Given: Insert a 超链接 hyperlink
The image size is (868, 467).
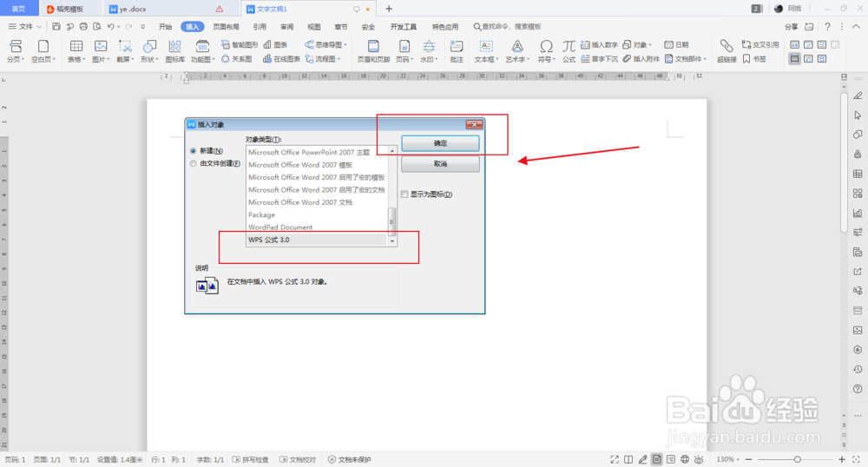Looking at the screenshot, I should coord(727,51).
